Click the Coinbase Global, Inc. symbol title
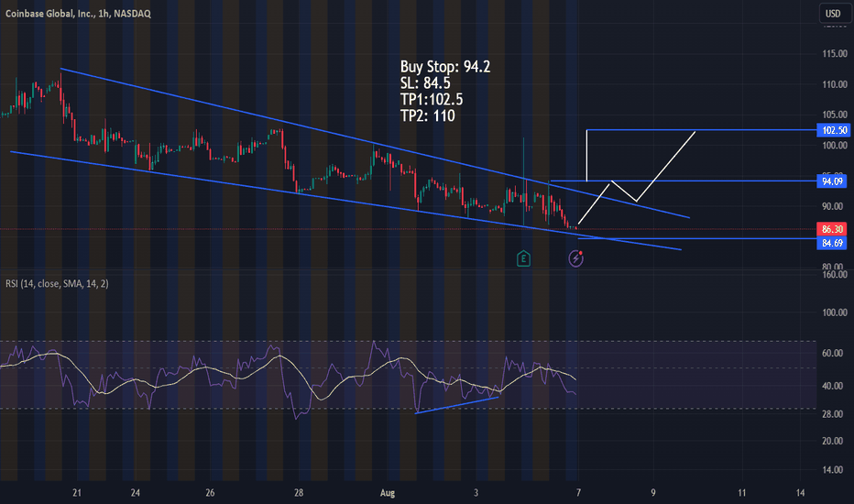 [x=53, y=13]
